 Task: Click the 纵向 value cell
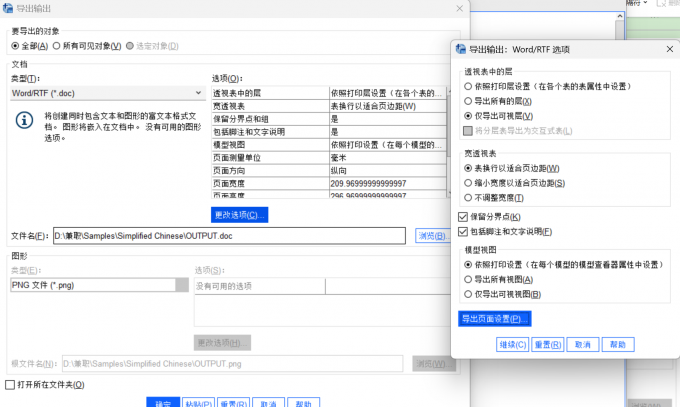tap(388, 171)
